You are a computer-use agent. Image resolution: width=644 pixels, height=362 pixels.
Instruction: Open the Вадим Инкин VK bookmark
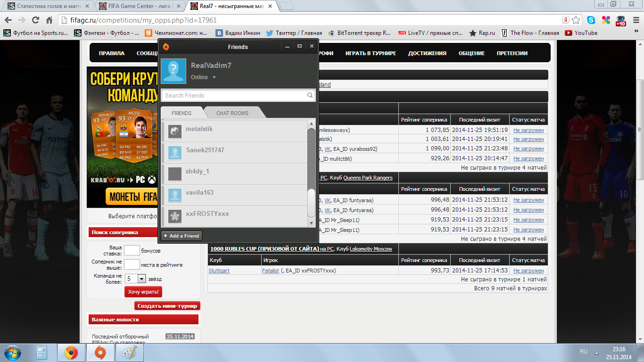click(237, 33)
